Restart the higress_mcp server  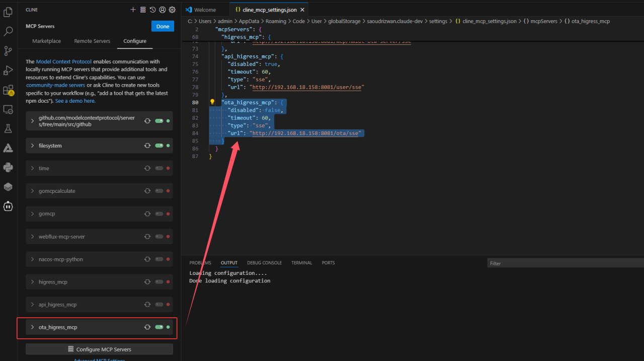click(x=147, y=282)
